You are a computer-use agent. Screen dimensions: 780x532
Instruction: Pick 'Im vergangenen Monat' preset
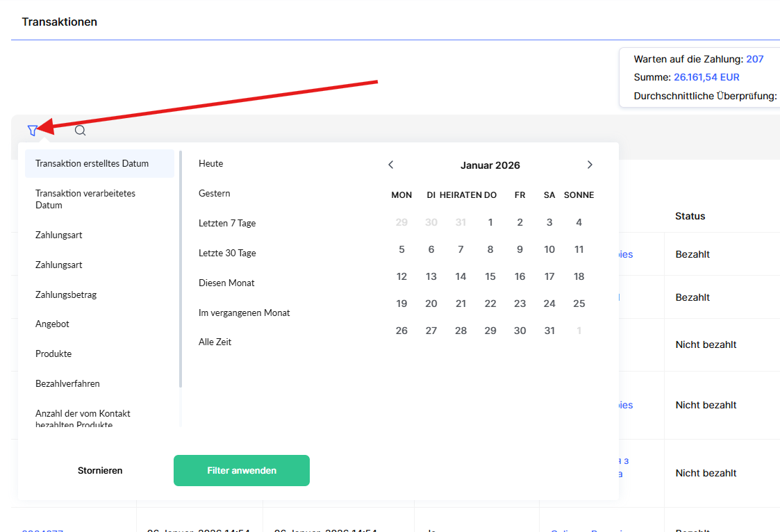[x=244, y=313]
